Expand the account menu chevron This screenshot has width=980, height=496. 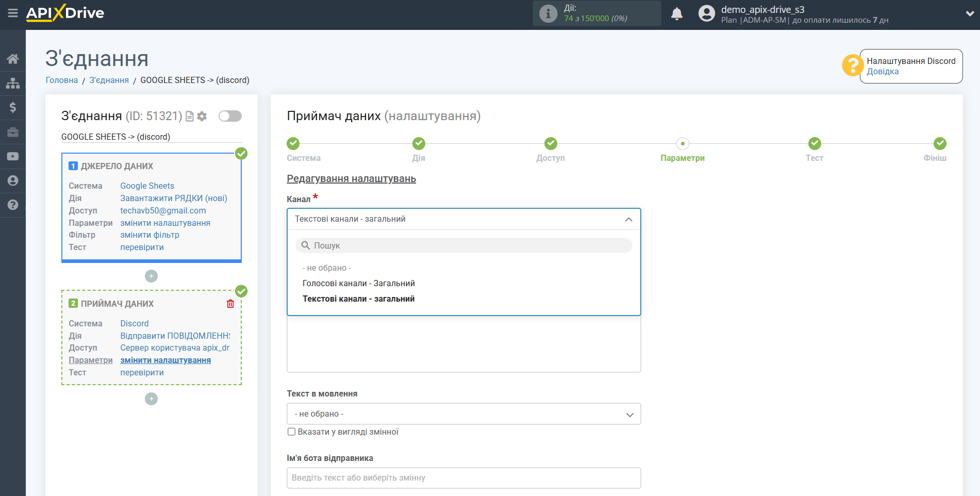coord(970,14)
